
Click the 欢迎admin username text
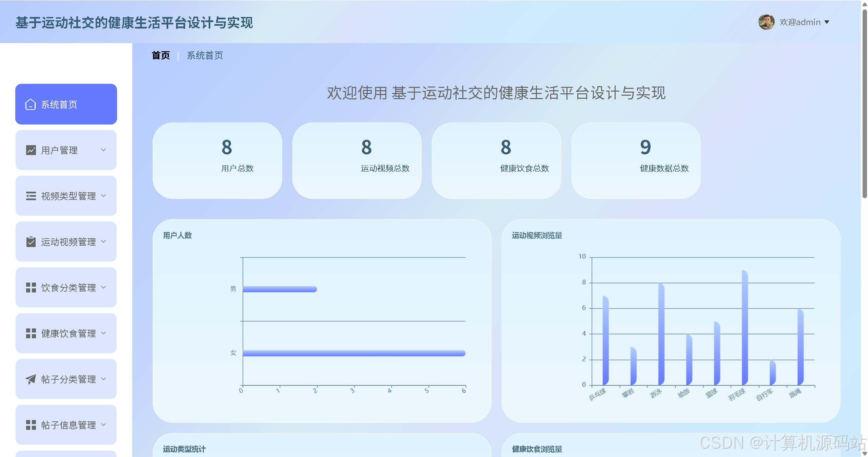[800, 22]
